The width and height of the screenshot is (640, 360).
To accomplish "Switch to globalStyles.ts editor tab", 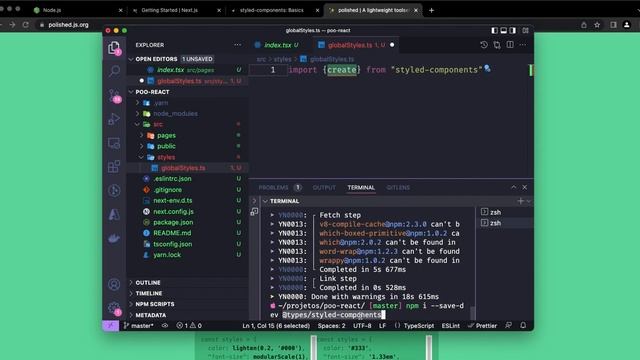I will [356, 45].
